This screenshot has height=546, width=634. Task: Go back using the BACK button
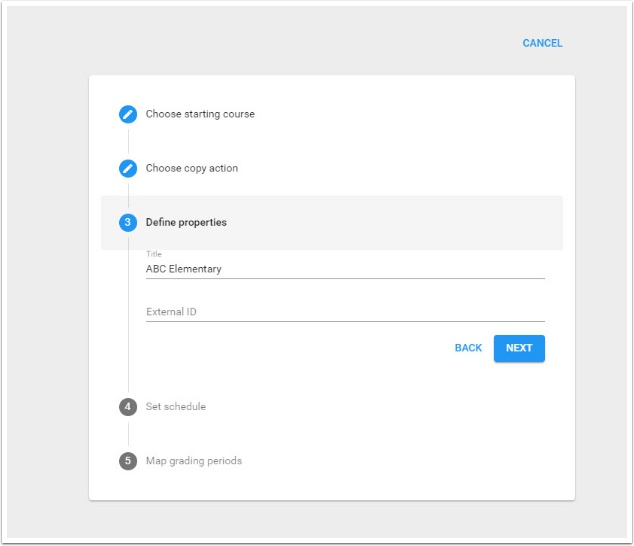pos(468,348)
